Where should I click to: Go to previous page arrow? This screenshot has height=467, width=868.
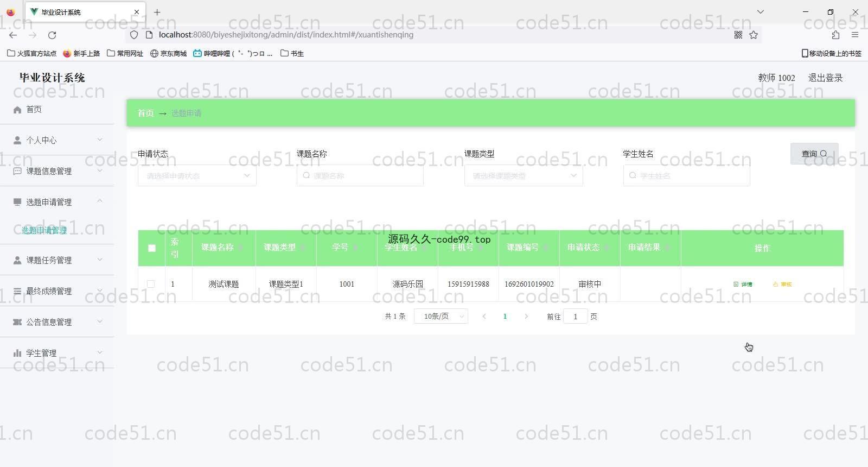click(484, 316)
